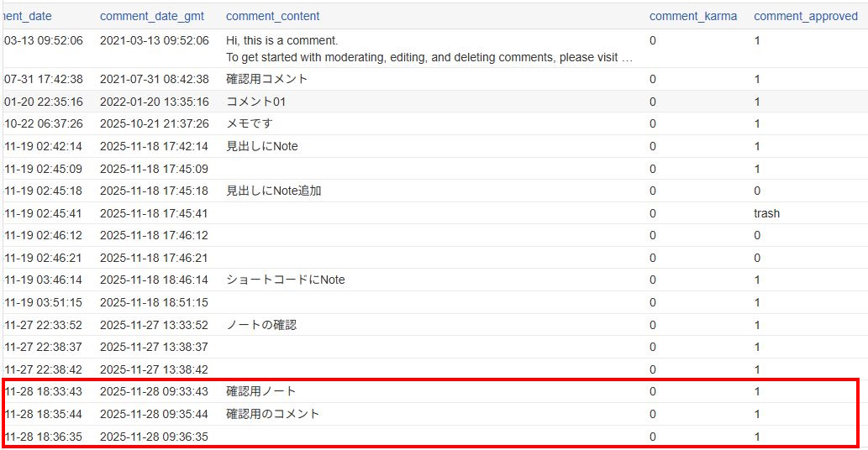868x450 pixels.
Task: Select GMT date 2025-11-18 17:45:41 cell
Action: tap(154, 213)
